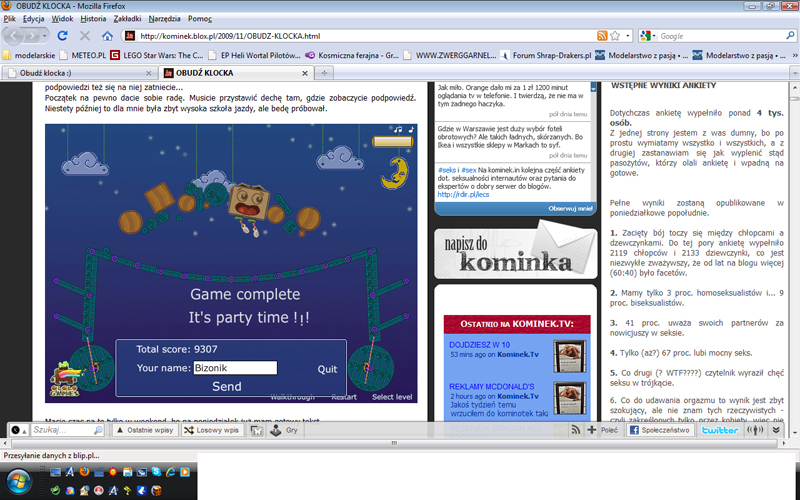The image size is (800, 500).
Task: Open the Google search engine selector icon
Action: [646, 36]
